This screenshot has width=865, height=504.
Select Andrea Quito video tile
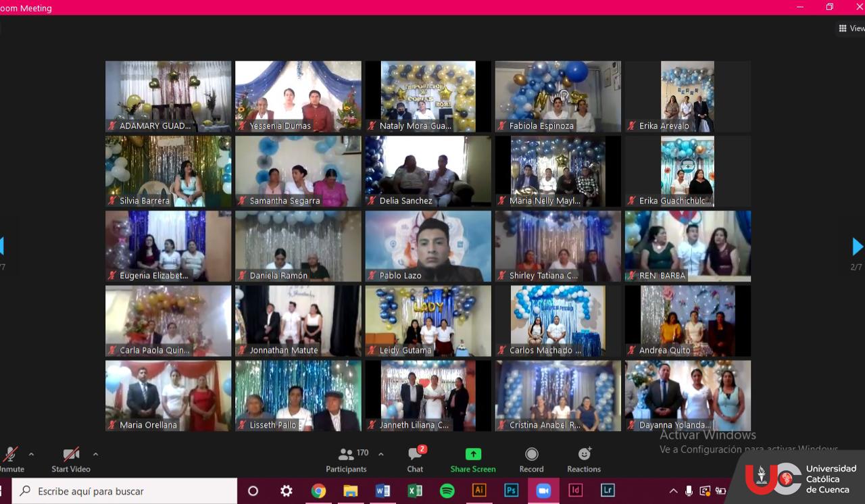[x=688, y=321]
